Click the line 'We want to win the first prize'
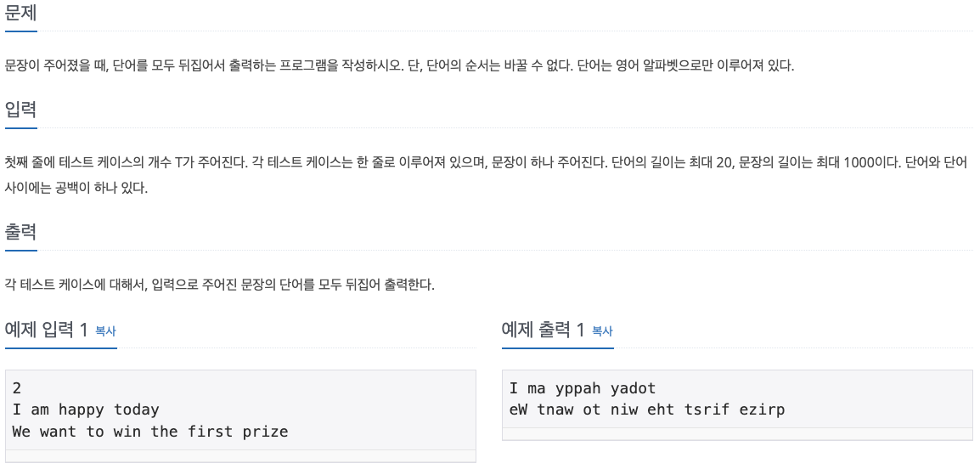Viewport: 980px width, 469px height. 150,432
